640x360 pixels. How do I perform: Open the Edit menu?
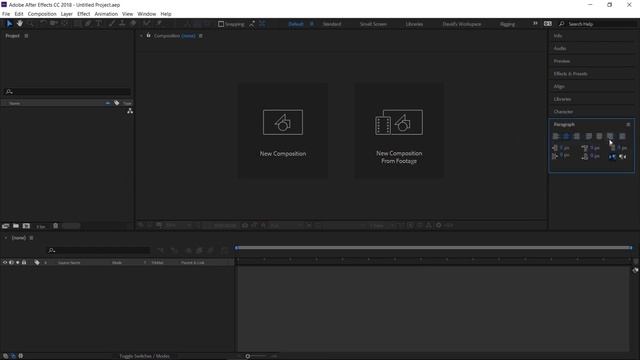[x=19, y=14]
